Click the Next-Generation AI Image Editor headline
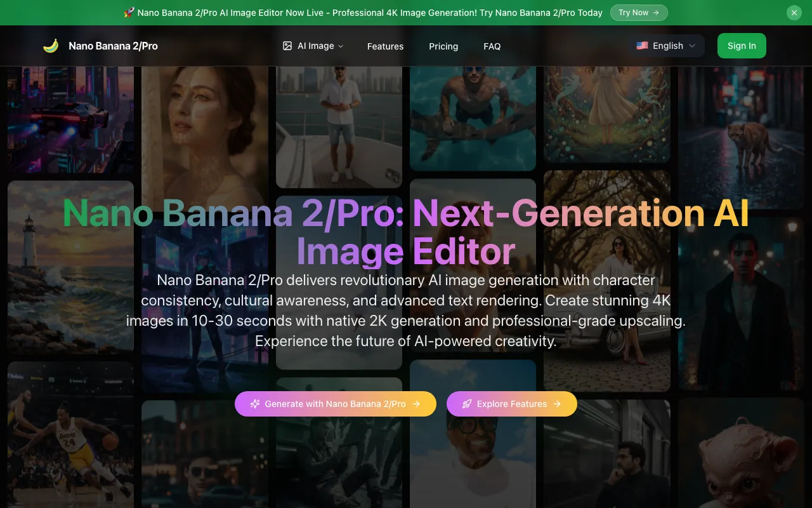This screenshot has width=812, height=508. click(x=406, y=232)
